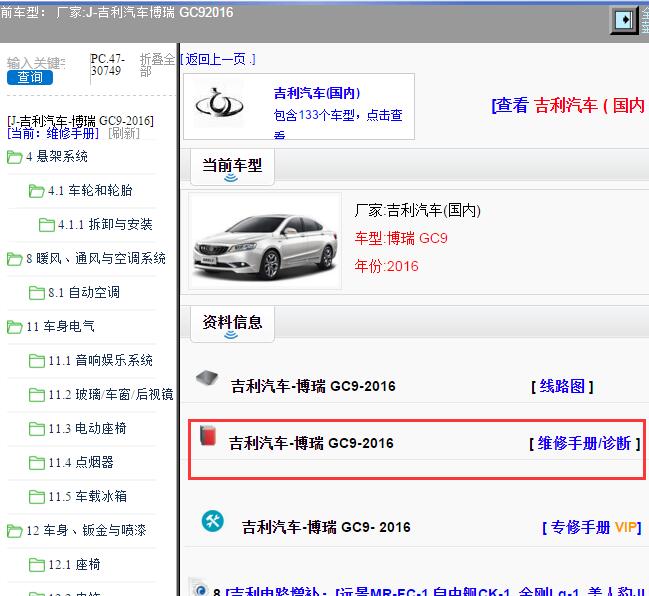
Task: Click the blue 查询 search button
Action: tap(30, 77)
